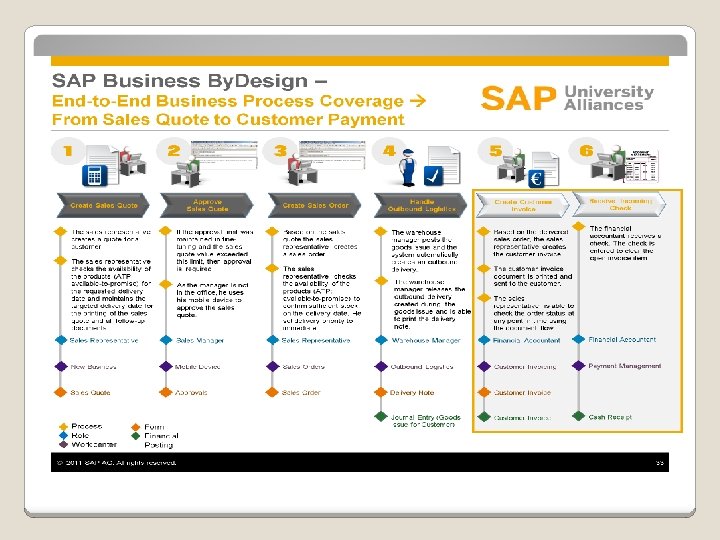The height and width of the screenshot is (540, 720).
Task: Click the purple diamond beside New Business
Action: coord(61,366)
